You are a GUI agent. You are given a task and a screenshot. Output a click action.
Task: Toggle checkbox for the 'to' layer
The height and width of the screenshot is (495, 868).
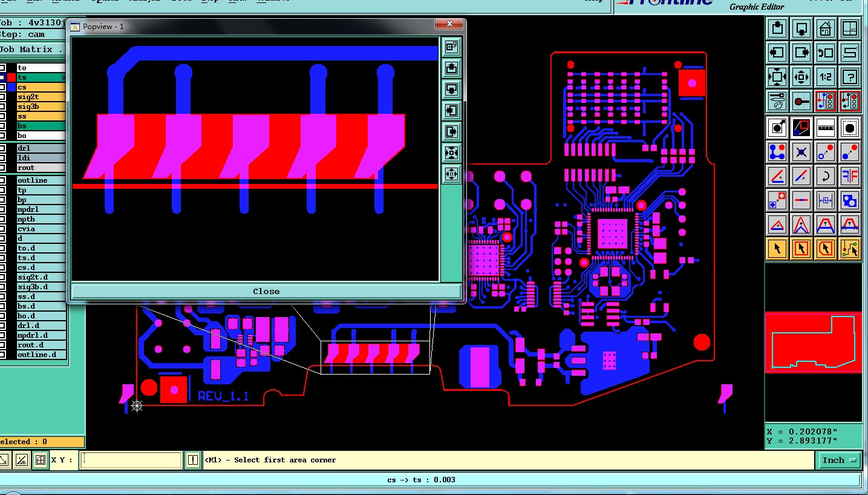[x=2, y=68]
